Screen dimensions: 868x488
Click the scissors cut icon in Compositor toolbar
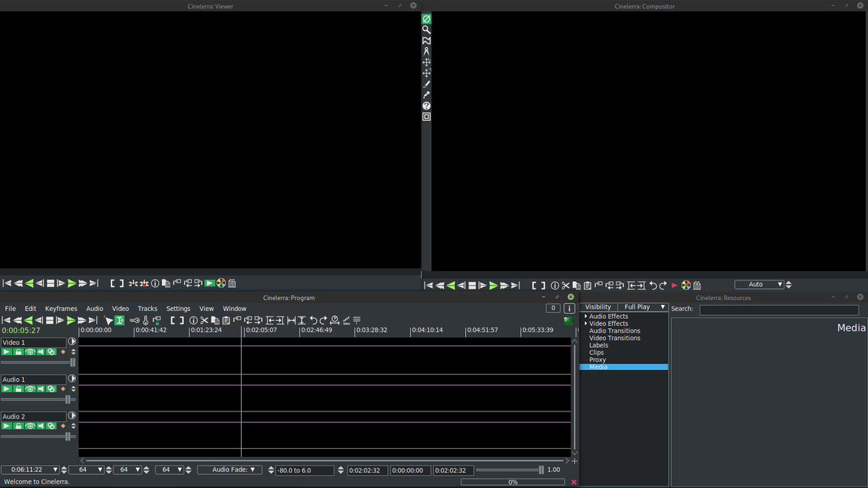(x=566, y=286)
